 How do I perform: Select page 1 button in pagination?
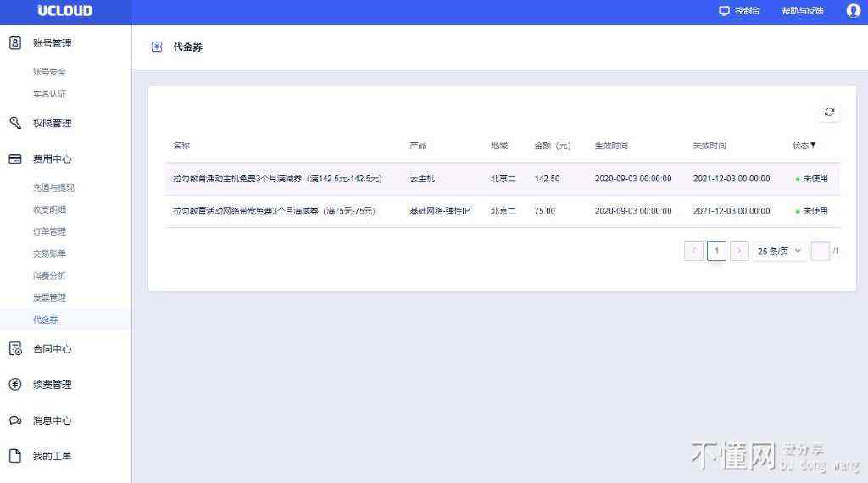click(x=716, y=252)
